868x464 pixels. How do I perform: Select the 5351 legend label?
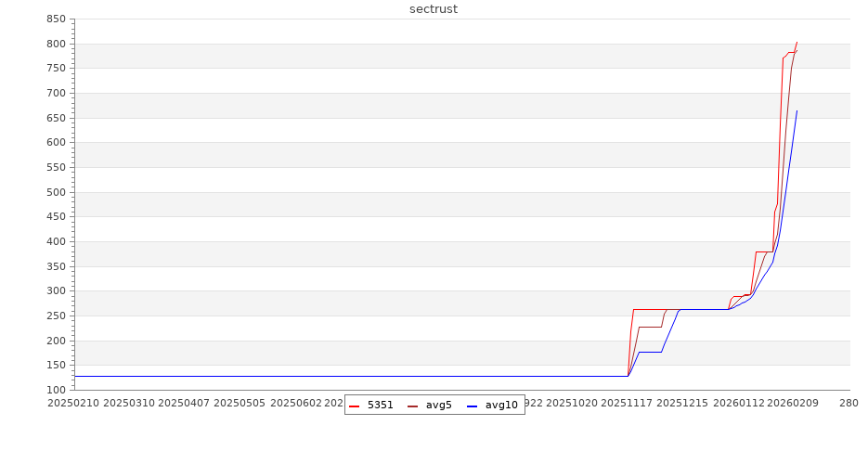coord(380,406)
